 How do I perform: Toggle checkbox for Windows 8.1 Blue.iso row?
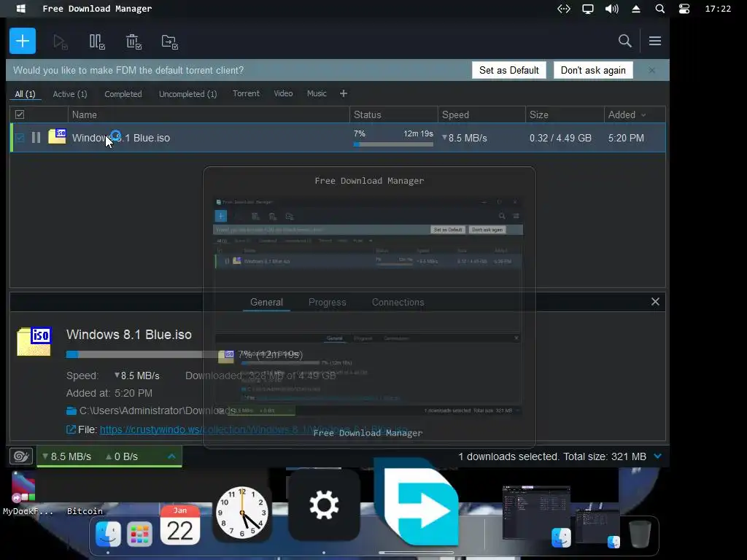tap(20, 138)
